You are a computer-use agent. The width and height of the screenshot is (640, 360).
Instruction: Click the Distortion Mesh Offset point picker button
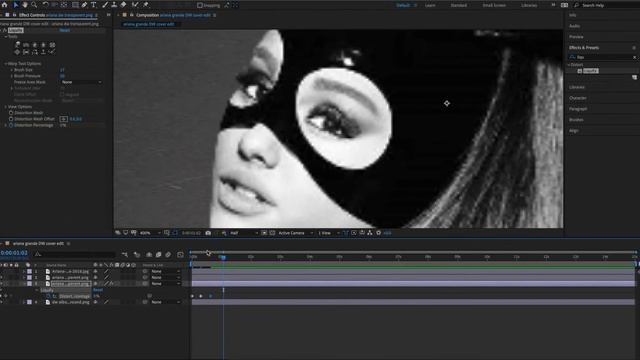tap(64, 119)
